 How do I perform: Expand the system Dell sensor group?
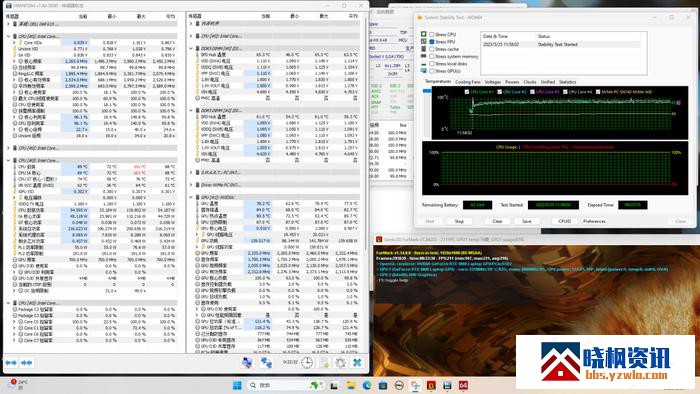coord(8,24)
